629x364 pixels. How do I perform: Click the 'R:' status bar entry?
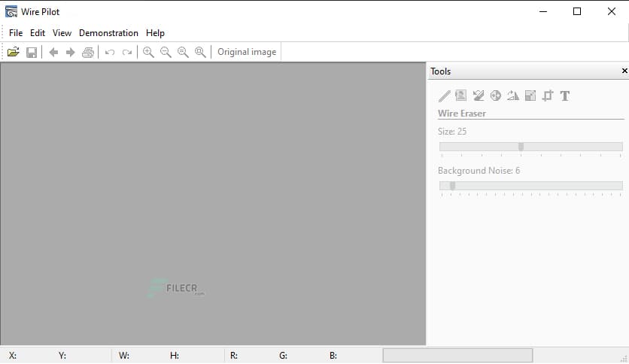(x=234, y=356)
